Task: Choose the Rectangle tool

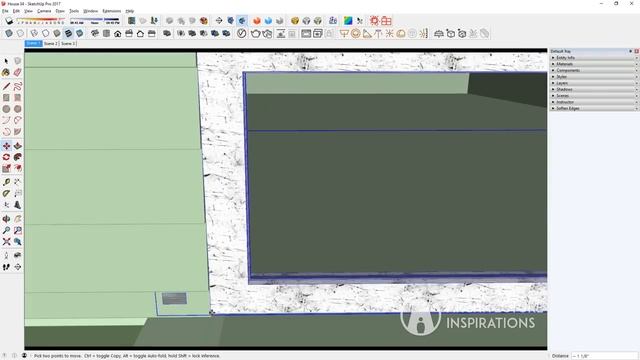Action: click(6, 98)
